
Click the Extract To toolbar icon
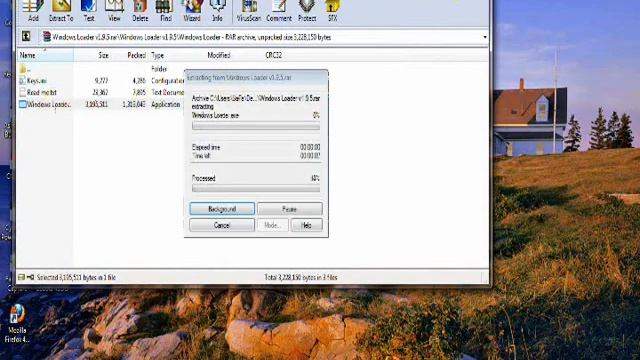pos(61,11)
